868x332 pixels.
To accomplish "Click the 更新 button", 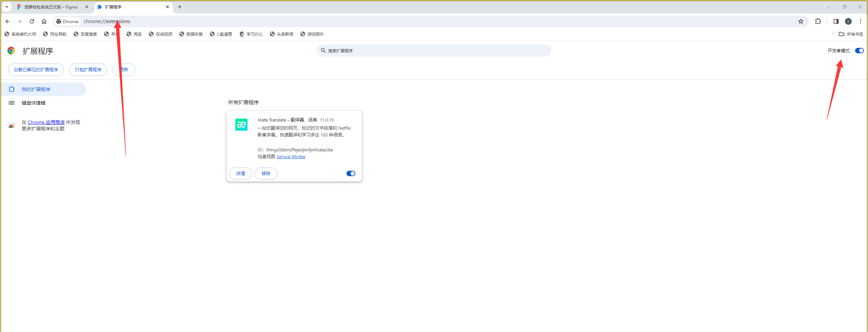I will [x=124, y=70].
